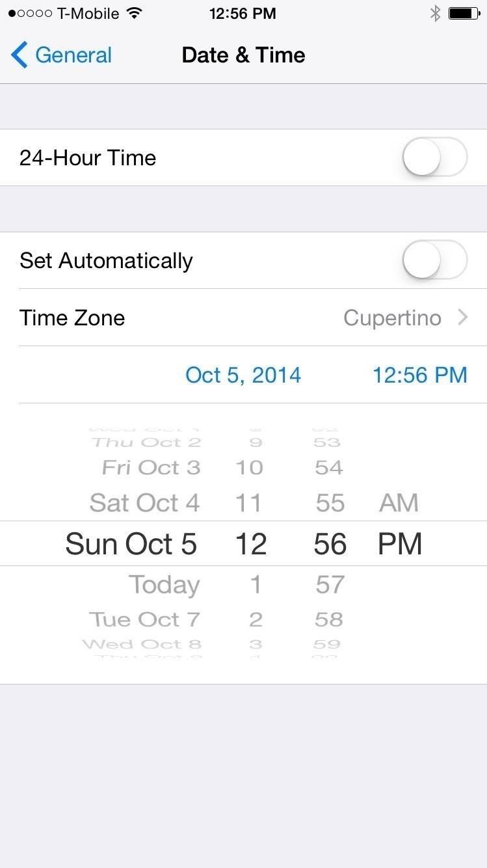
Task: Tap the blue 12:56 PM time link
Action: click(x=419, y=375)
